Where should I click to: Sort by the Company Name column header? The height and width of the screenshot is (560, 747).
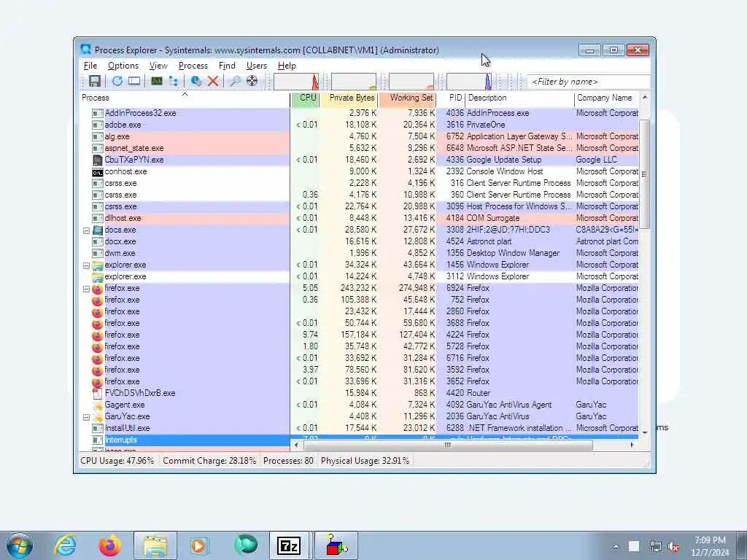[x=606, y=98]
